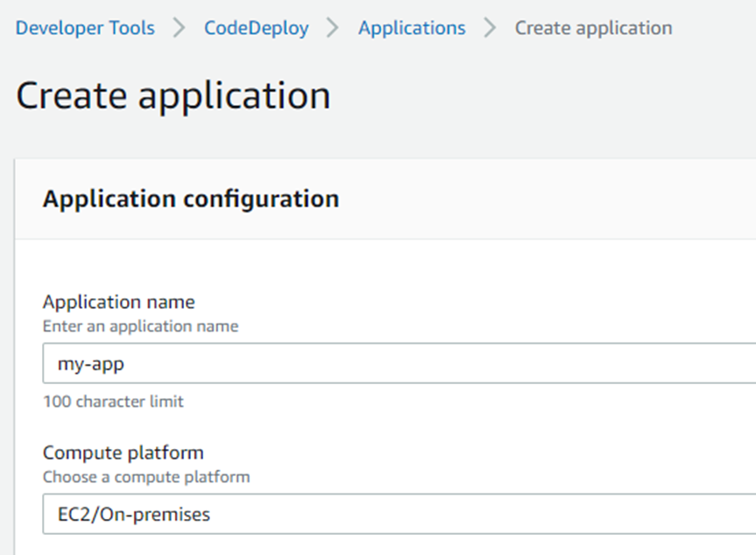Screen dimensions: 756x555
Task: Open the CodeDeploy breadcrumb link
Action: point(256,28)
